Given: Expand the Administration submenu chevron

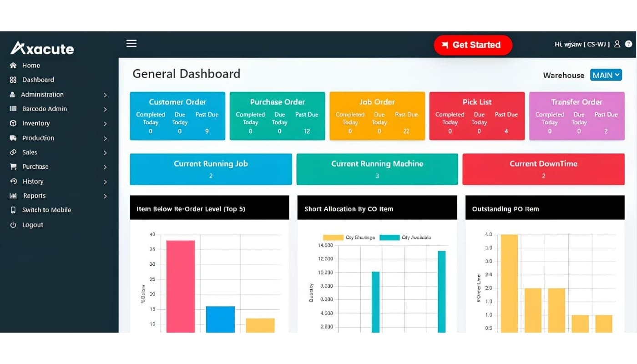Looking at the screenshot, I should (105, 95).
